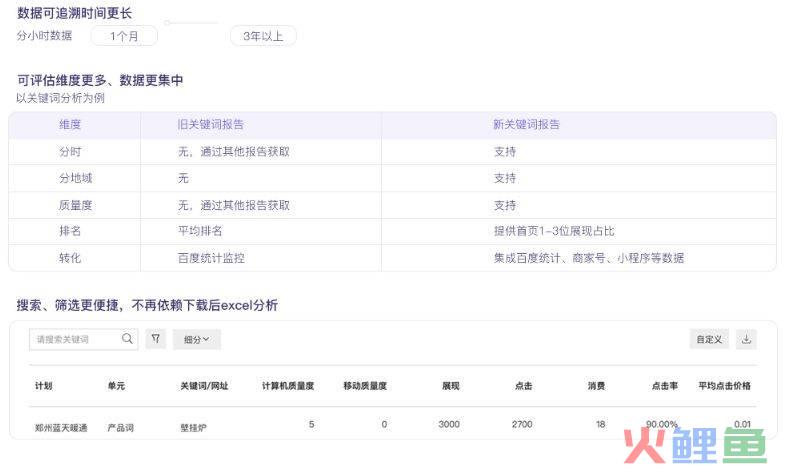Sort by 计划 column header
Screen dimensions: 791x469
43,386
